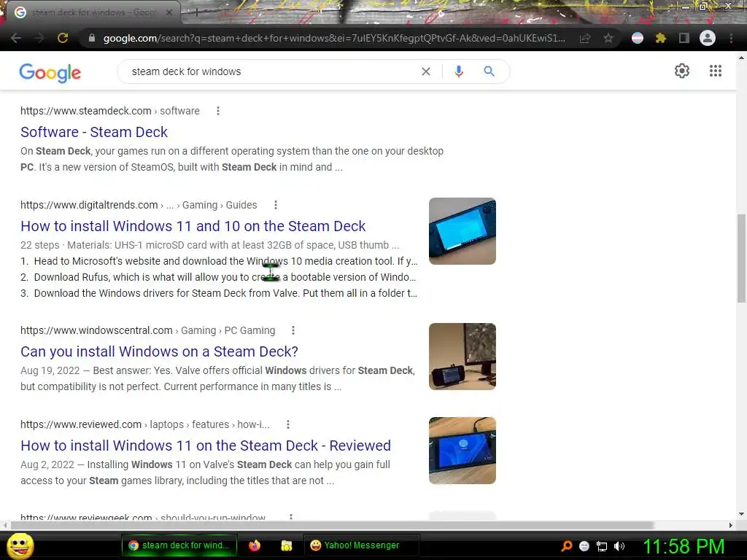
Task: Open the striped extension icon in the toolbar
Action: pyautogui.click(x=638, y=38)
